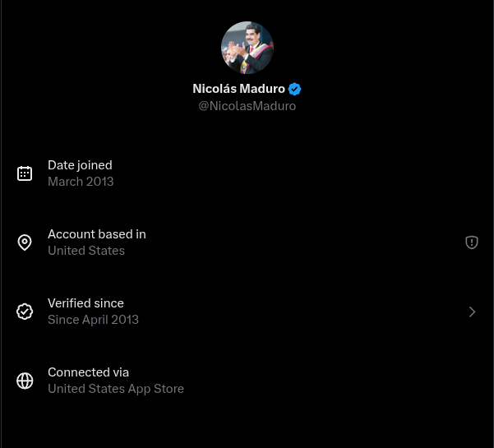The width and height of the screenshot is (494, 448).
Task: Open the Verified since row
Action: 247,312
